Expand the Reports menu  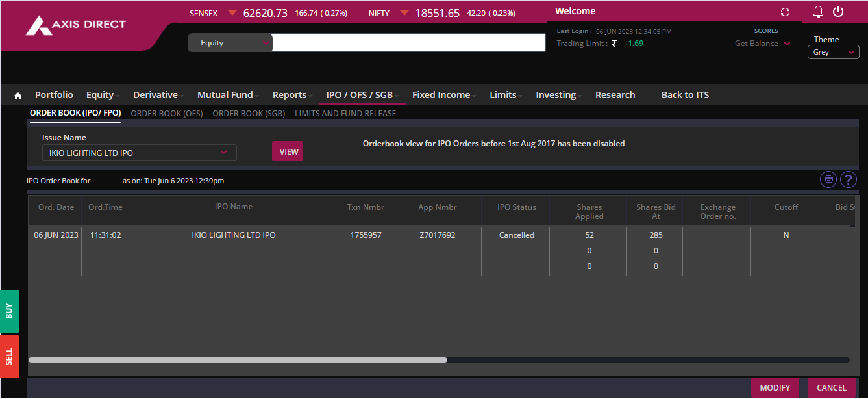(292, 95)
